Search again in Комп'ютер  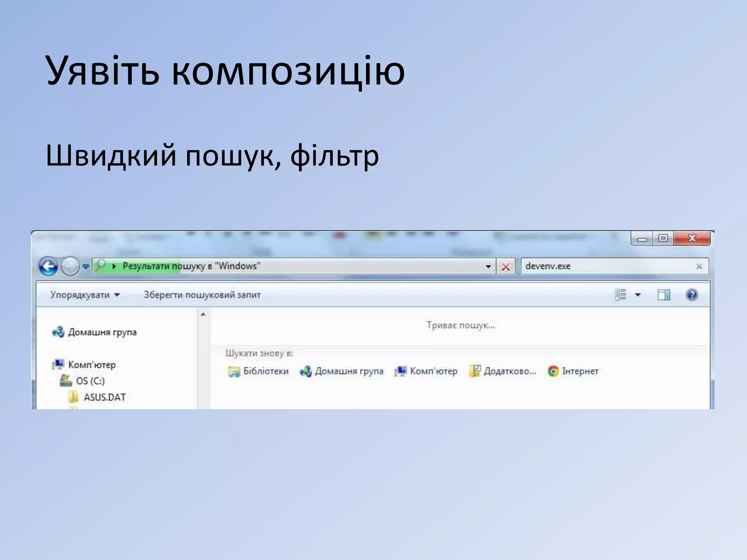pyautogui.click(x=426, y=371)
